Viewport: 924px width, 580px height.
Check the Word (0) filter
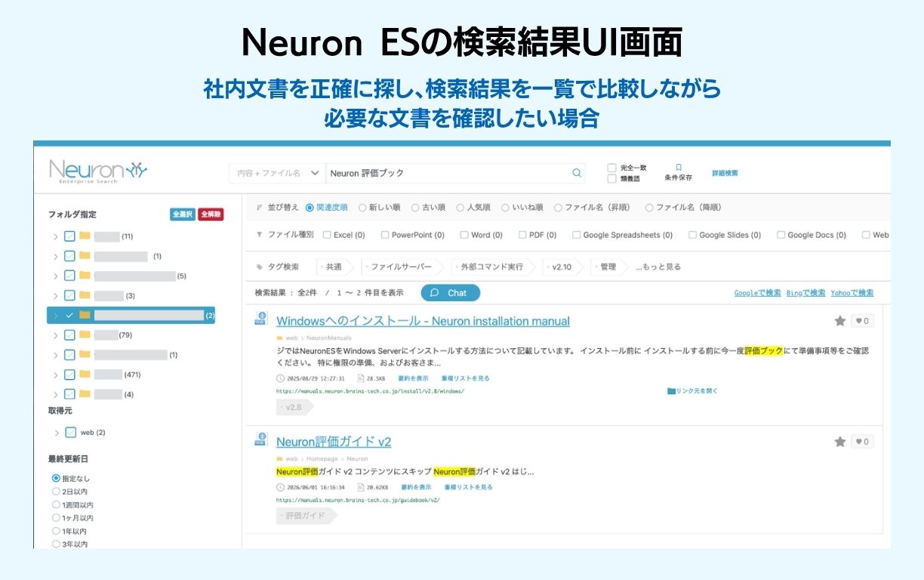(x=464, y=235)
